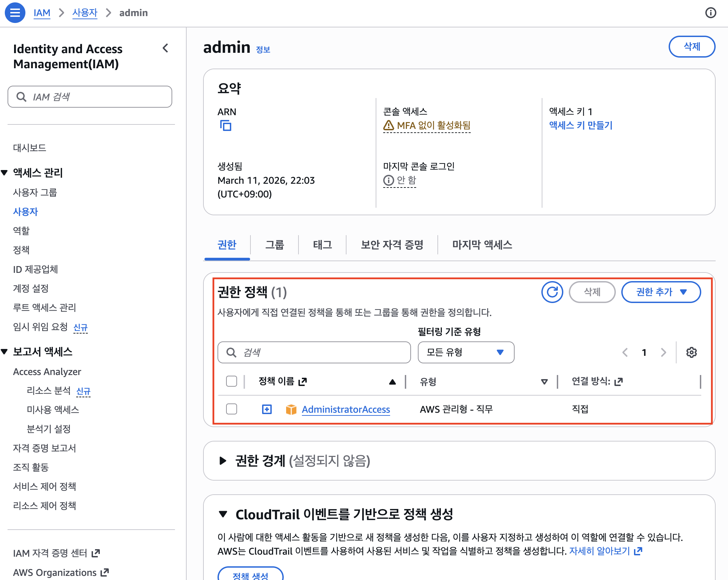The height and width of the screenshot is (580, 728).
Task: Open 모든 유형 filter type dropdown
Action: [466, 352]
